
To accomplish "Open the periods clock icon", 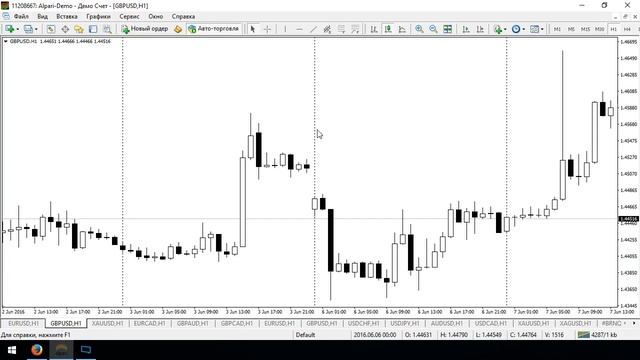I will click(x=516, y=29).
